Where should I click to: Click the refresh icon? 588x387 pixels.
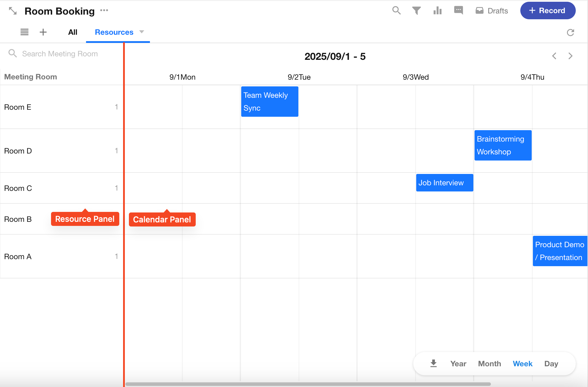570,32
